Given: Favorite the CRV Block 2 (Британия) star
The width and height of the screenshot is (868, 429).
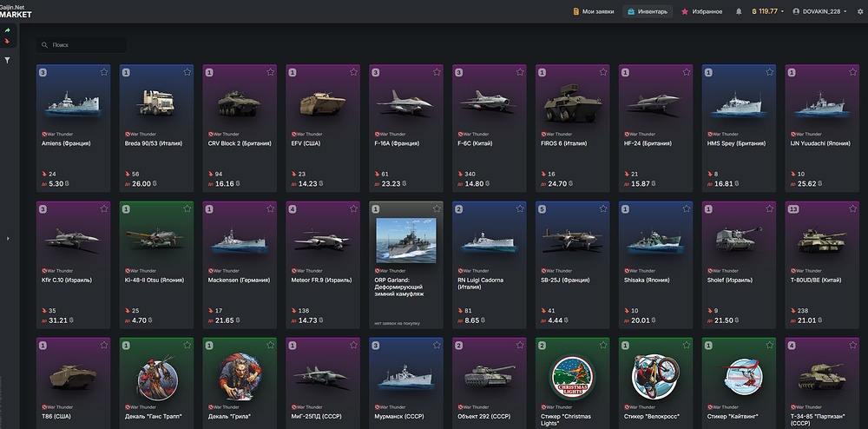Looking at the screenshot, I should pyautogui.click(x=270, y=72).
